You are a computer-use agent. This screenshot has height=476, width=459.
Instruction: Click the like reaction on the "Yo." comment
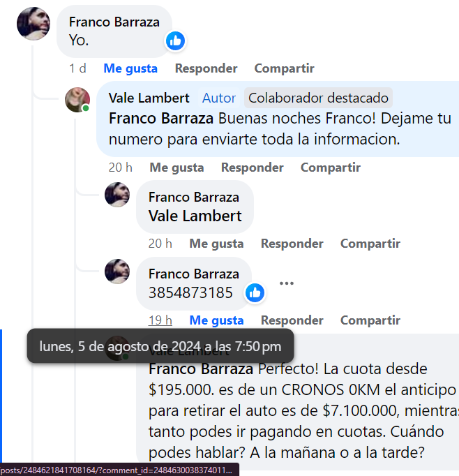click(175, 40)
